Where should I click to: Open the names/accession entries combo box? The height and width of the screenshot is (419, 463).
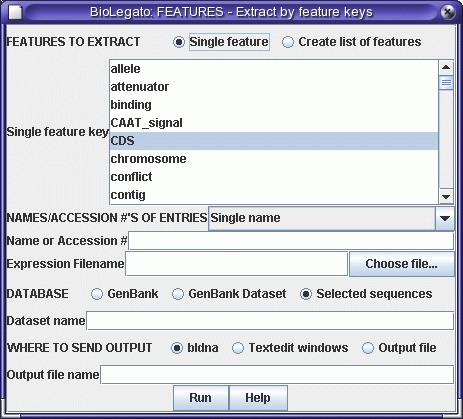click(x=331, y=218)
